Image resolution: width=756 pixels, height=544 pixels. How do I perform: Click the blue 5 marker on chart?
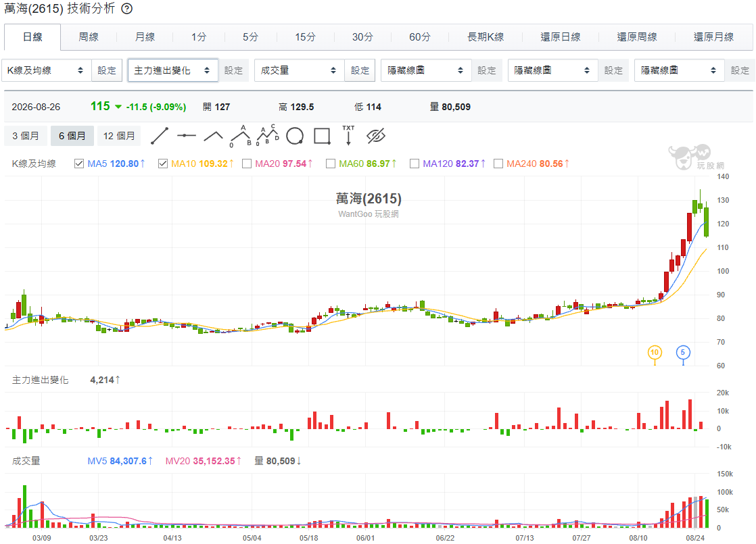click(x=683, y=353)
